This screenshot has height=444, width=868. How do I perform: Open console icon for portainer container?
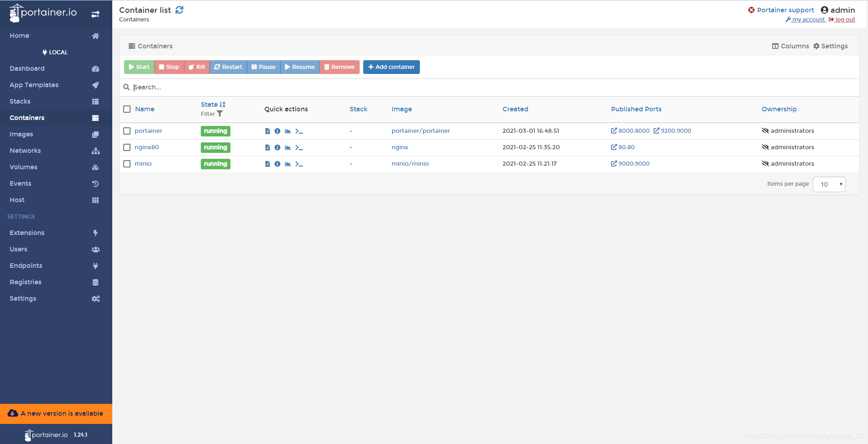299,131
